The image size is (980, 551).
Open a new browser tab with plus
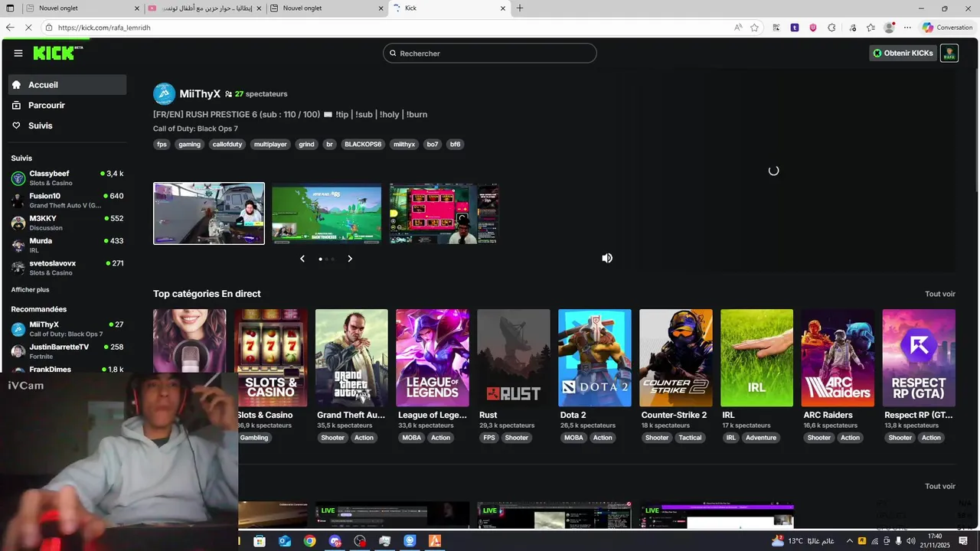pyautogui.click(x=520, y=8)
